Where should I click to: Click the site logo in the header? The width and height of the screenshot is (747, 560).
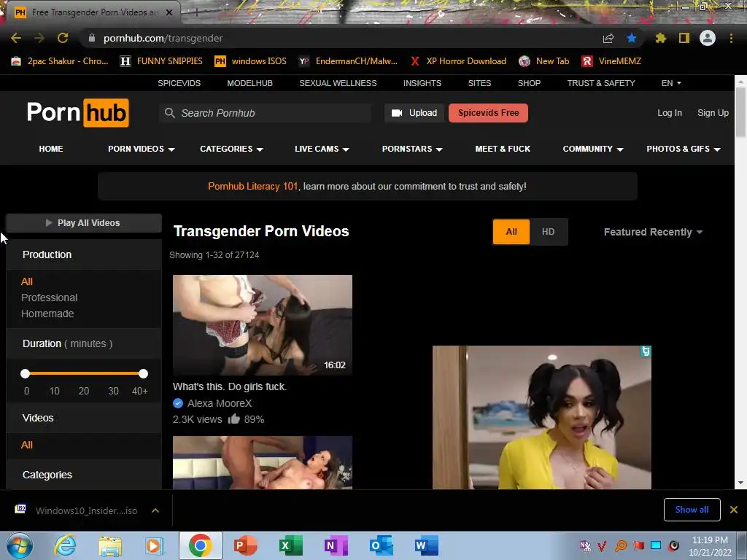pyautogui.click(x=77, y=113)
